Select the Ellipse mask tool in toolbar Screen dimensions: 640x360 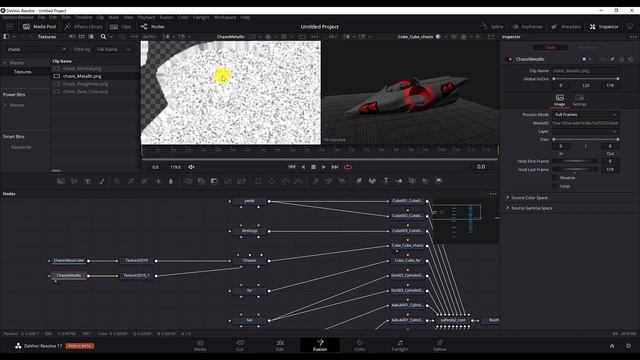pos(271,181)
